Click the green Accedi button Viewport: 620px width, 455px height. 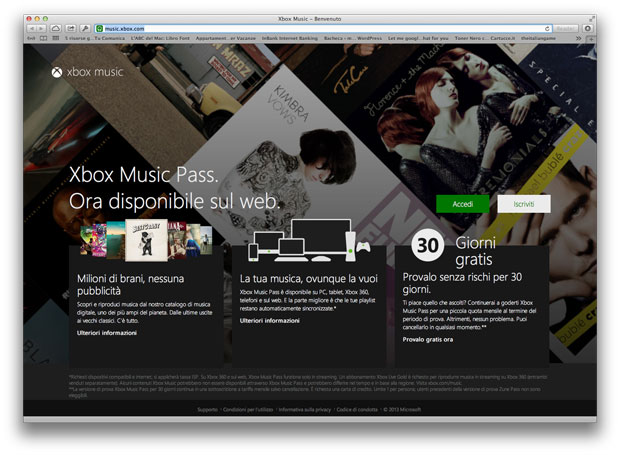click(x=463, y=204)
